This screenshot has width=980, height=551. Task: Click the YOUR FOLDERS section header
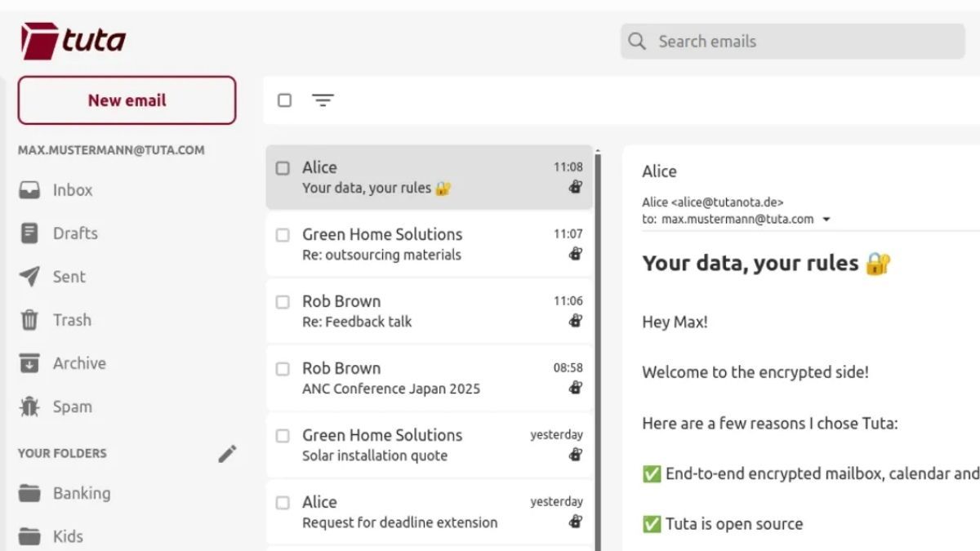62,454
